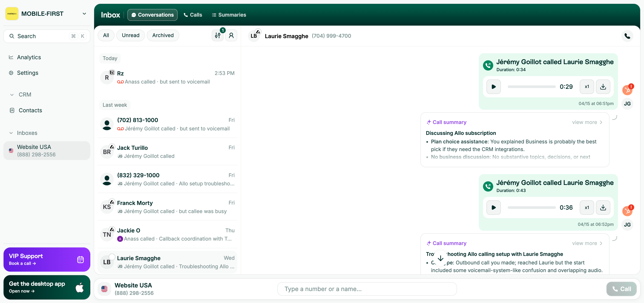644x303 pixels.
Task: Click the assignee person filter icon
Action: (x=231, y=36)
